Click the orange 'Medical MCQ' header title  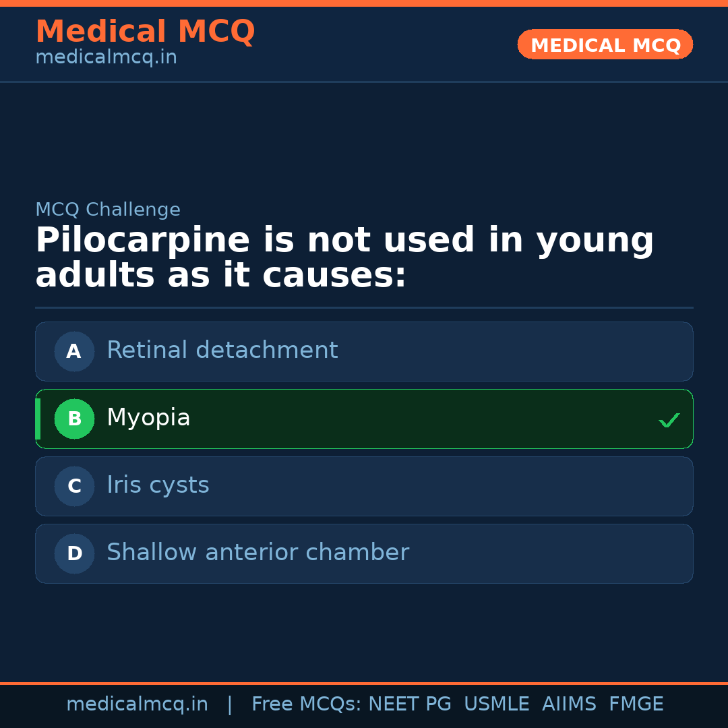click(x=145, y=32)
